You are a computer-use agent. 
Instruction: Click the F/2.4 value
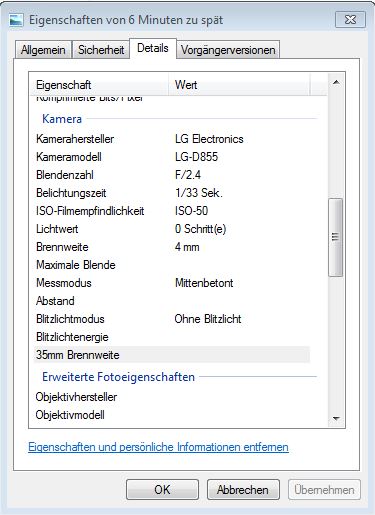(188, 175)
